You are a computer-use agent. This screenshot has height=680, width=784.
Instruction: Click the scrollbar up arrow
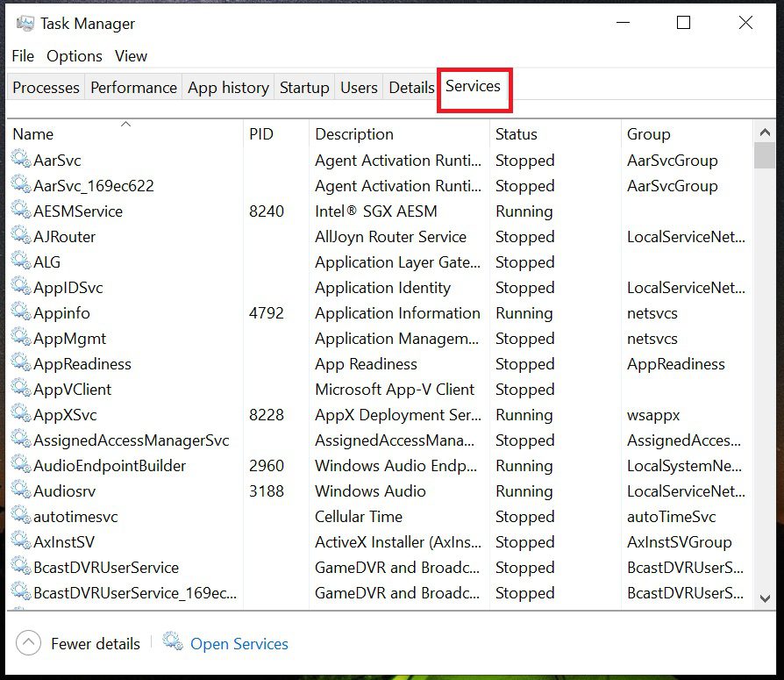pos(765,132)
